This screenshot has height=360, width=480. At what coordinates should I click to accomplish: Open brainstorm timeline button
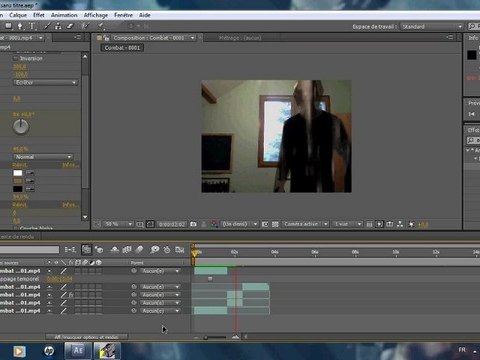[154, 249]
